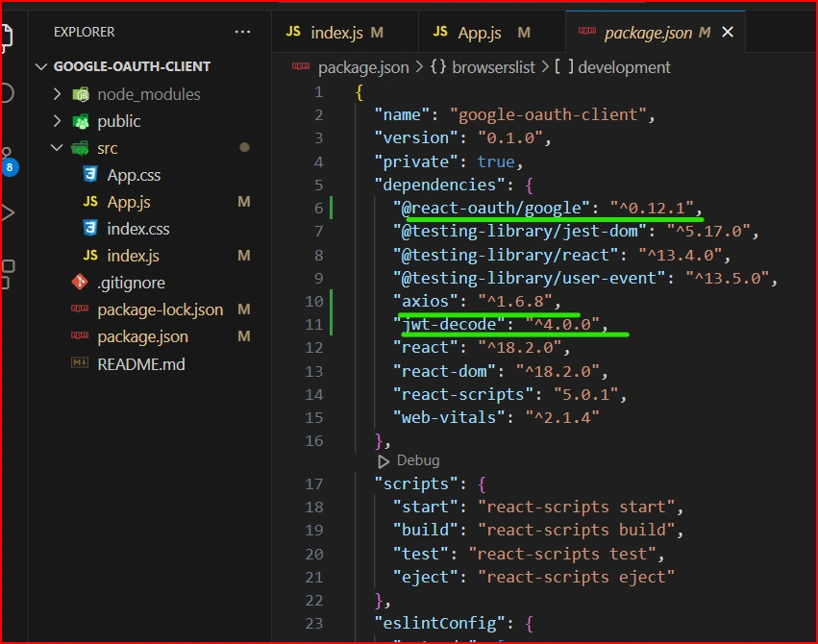Click line number 17 in the gutter

[x=313, y=483]
